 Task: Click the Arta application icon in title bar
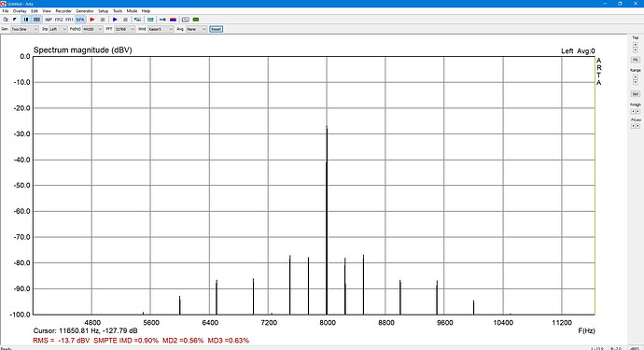[x=4, y=4]
